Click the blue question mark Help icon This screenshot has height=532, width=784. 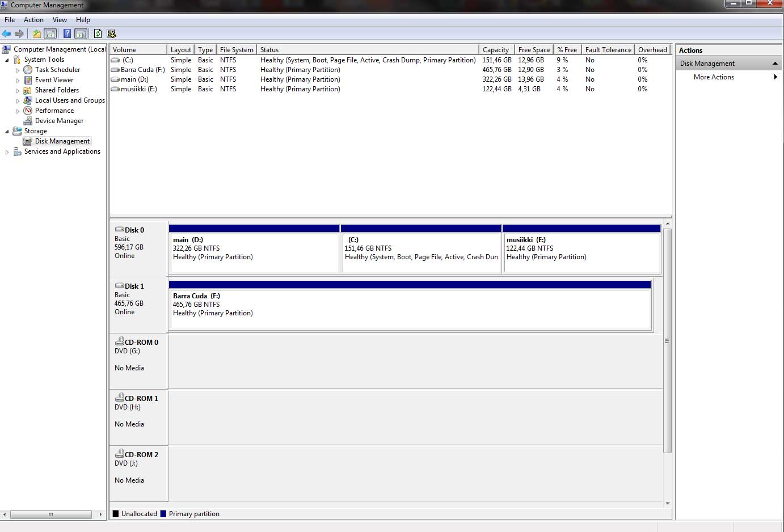[x=67, y=33]
